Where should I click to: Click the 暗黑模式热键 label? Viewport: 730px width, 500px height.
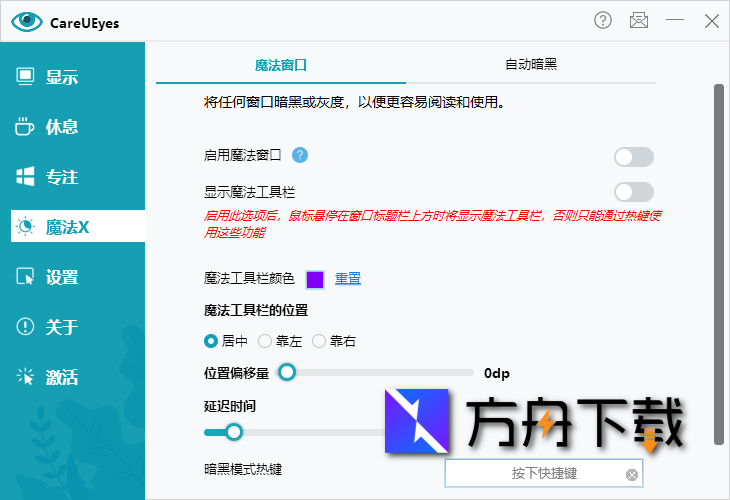243,469
